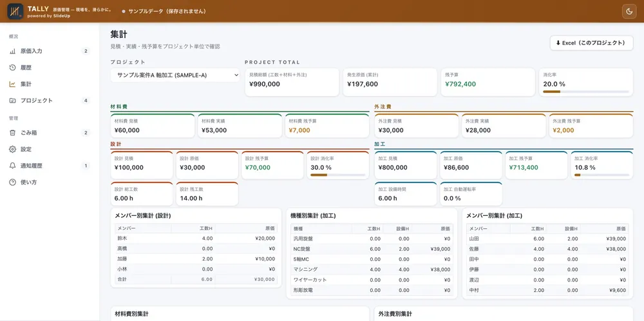644x321 pixels.
Task: Click the 加藤 row in メンバー別集計 (設計)
Action: click(196, 259)
